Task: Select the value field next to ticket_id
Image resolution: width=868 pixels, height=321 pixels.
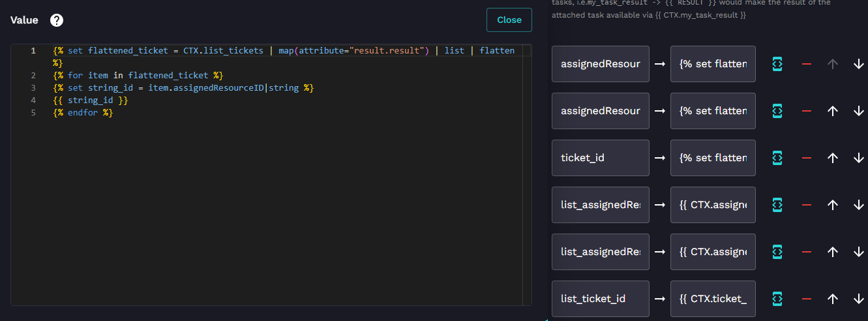Action: [x=713, y=158]
